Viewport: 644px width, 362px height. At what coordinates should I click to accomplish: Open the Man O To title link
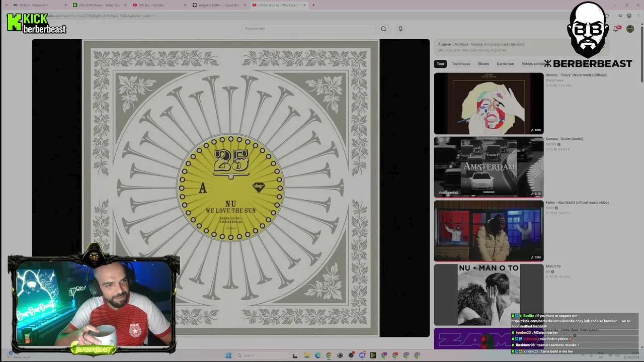tap(553, 266)
